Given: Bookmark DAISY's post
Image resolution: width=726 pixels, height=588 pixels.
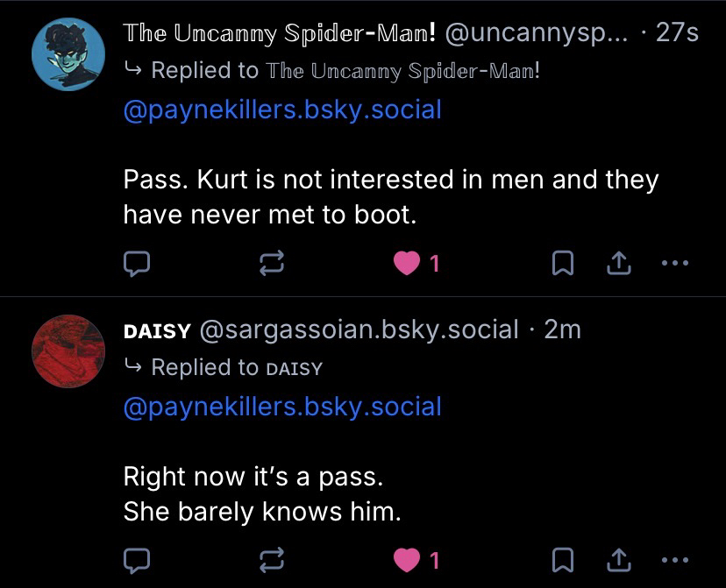Looking at the screenshot, I should point(563,558).
